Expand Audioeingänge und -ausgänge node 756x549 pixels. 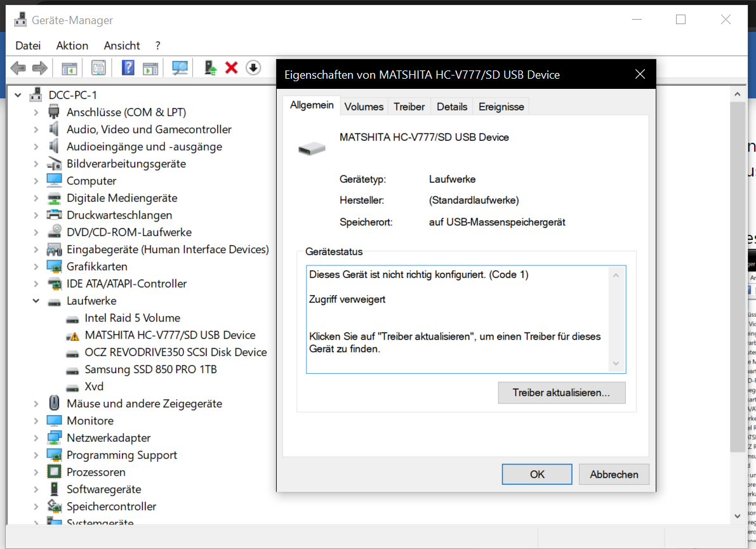pos(36,147)
